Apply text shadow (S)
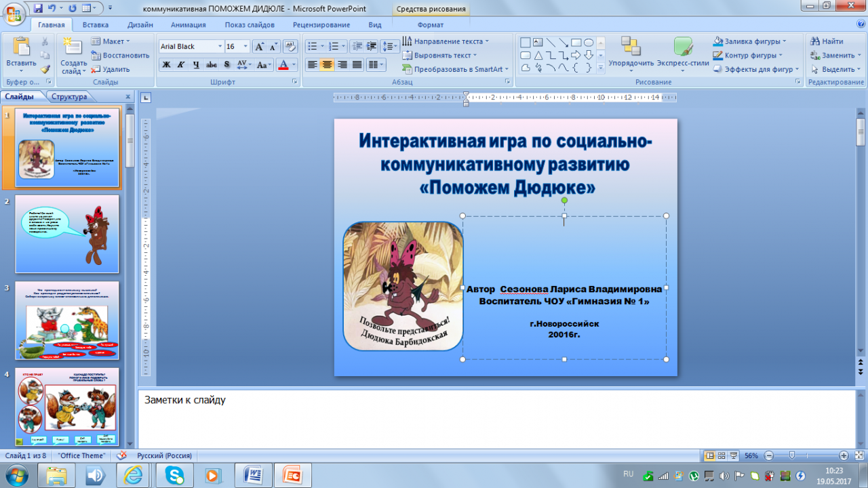Viewport: 868px width, 488px height. (226, 65)
